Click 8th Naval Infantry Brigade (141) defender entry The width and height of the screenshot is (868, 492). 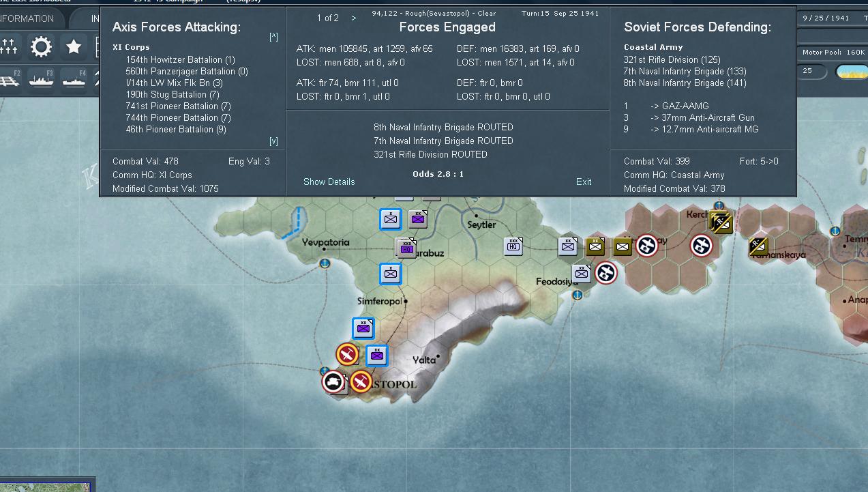click(685, 83)
